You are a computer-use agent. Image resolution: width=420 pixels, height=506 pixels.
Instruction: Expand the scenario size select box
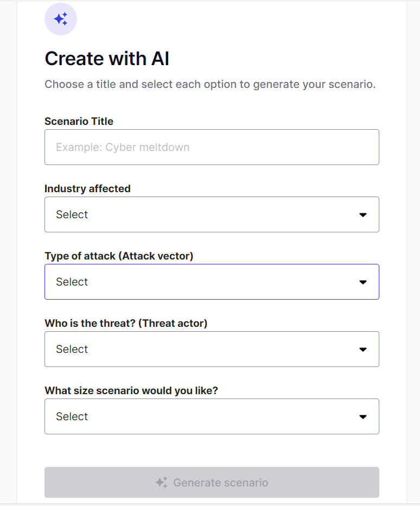pos(212,416)
